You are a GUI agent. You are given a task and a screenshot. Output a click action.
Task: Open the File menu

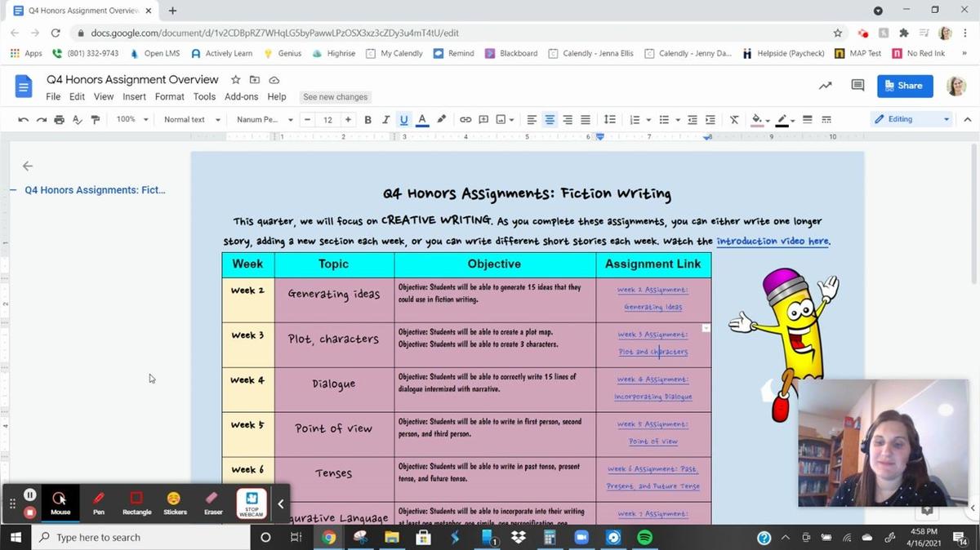[53, 96]
